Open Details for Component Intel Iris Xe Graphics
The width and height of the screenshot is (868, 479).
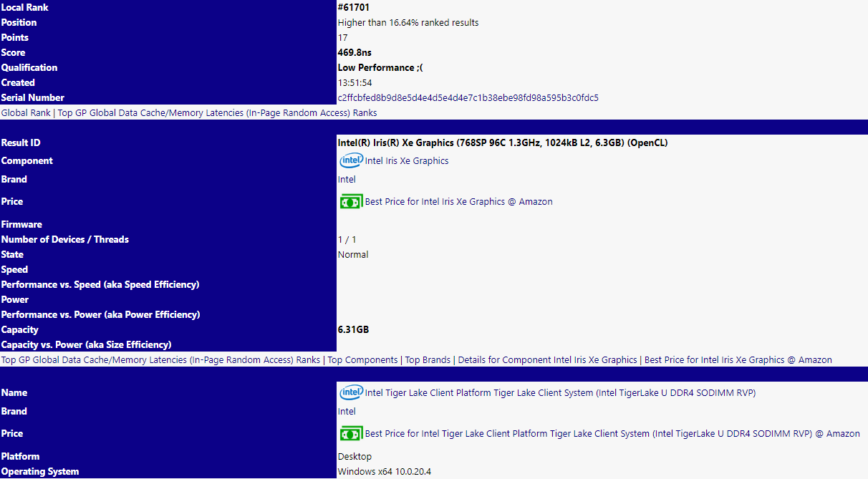tap(547, 360)
